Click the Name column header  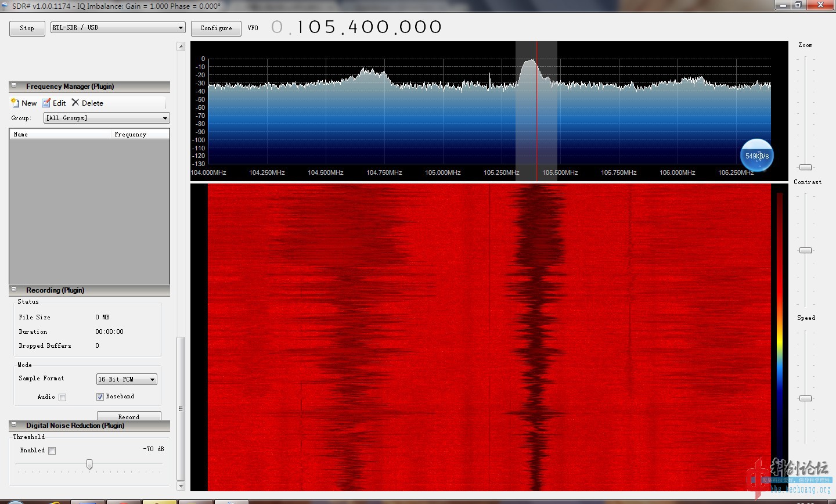[60, 134]
